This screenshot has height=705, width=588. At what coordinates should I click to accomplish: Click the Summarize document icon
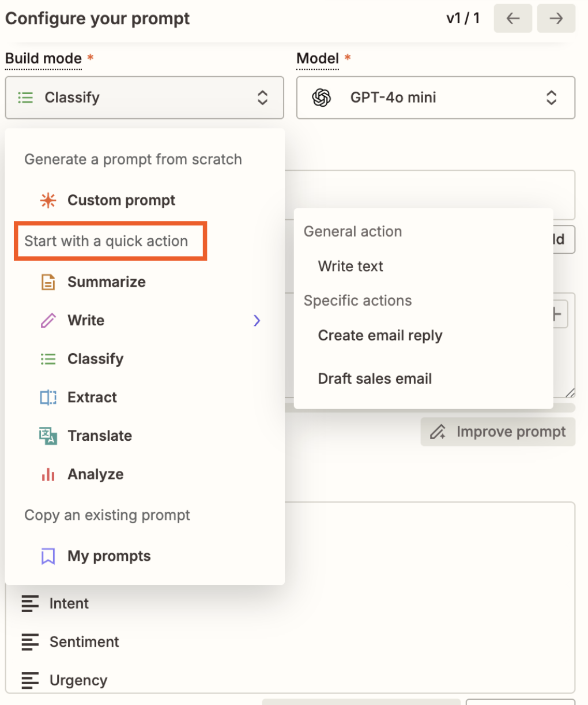[48, 282]
